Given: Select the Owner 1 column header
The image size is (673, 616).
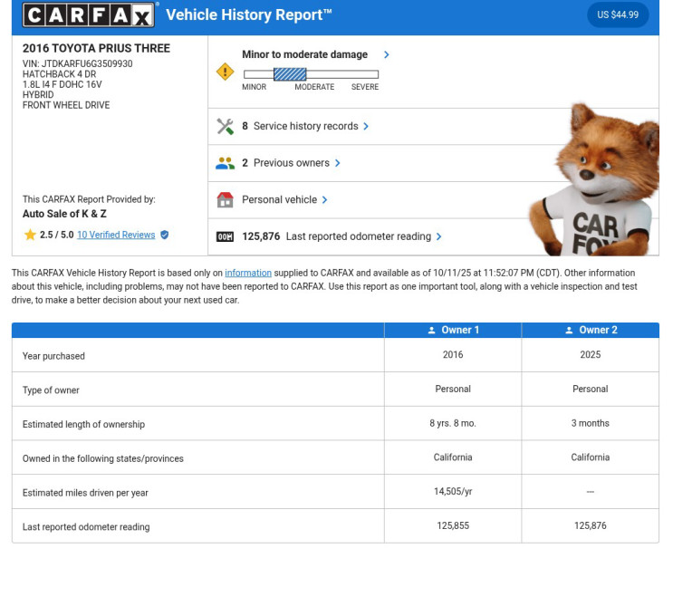Looking at the screenshot, I should [x=453, y=330].
